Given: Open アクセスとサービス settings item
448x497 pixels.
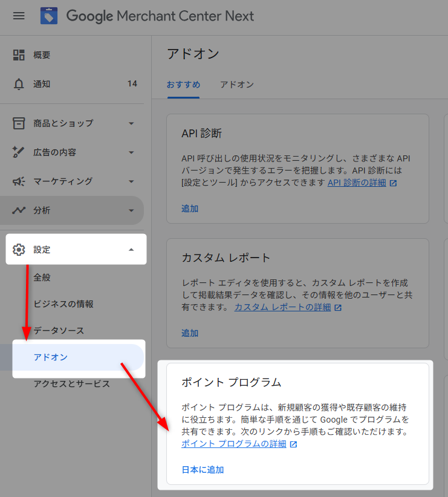Looking at the screenshot, I should 72,384.
